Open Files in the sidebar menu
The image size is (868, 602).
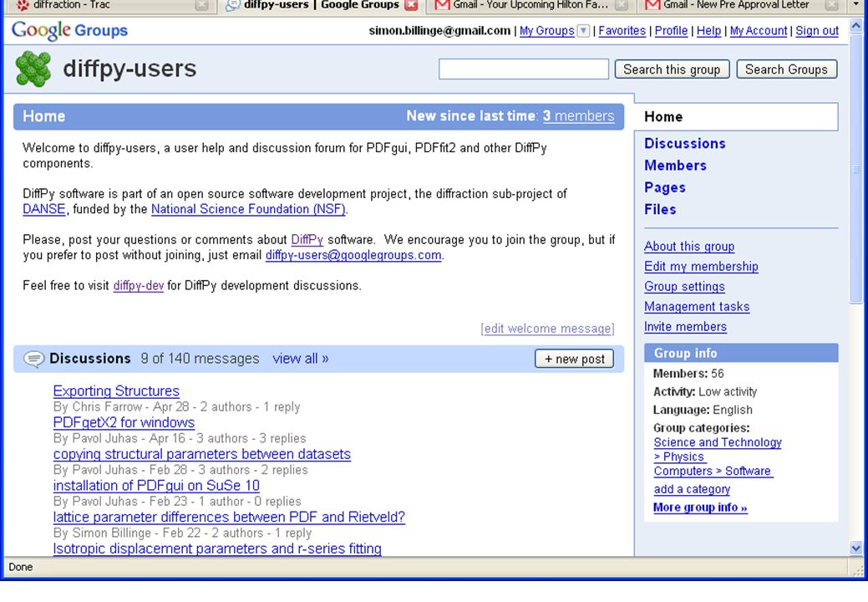pyautogui.click(x=660, y=209)
